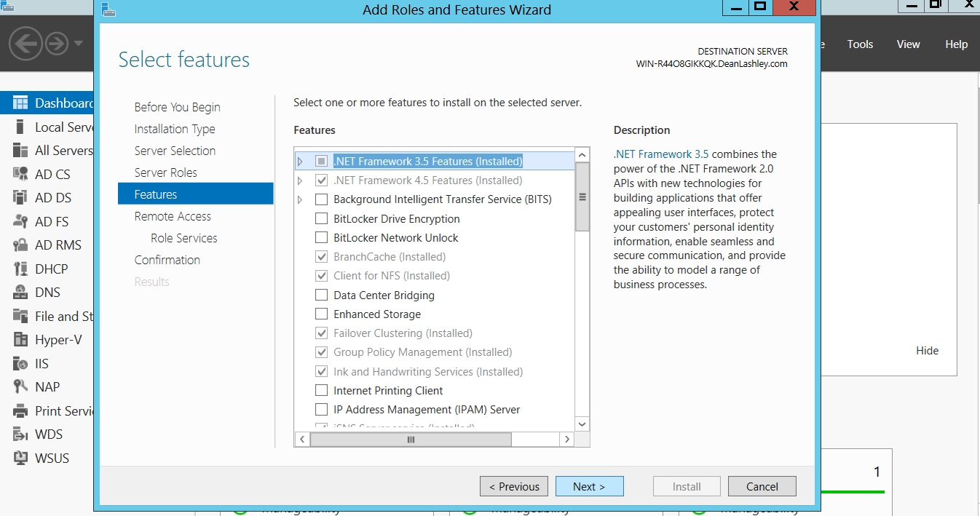Select the DNS server icon

20,293
